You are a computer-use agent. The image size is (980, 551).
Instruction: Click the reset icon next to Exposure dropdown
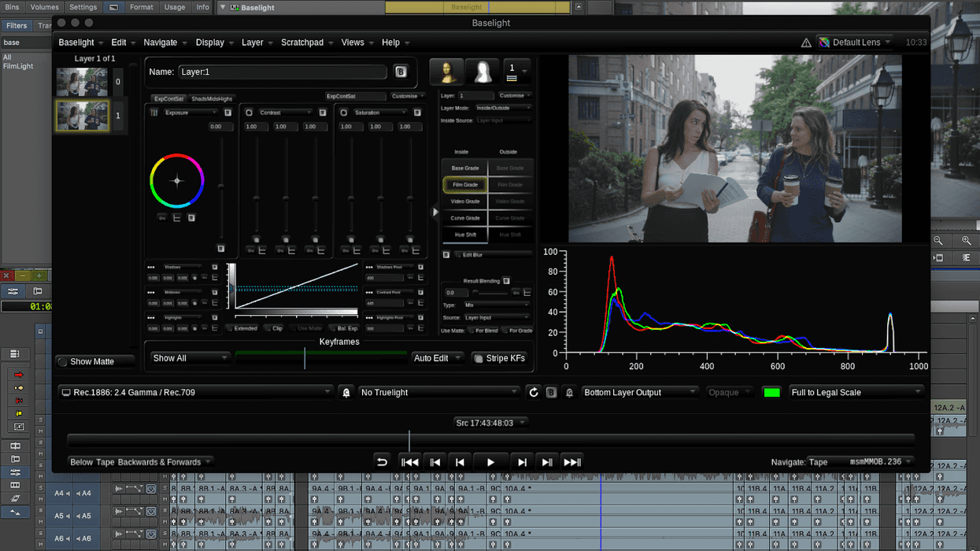click(227, 113)
